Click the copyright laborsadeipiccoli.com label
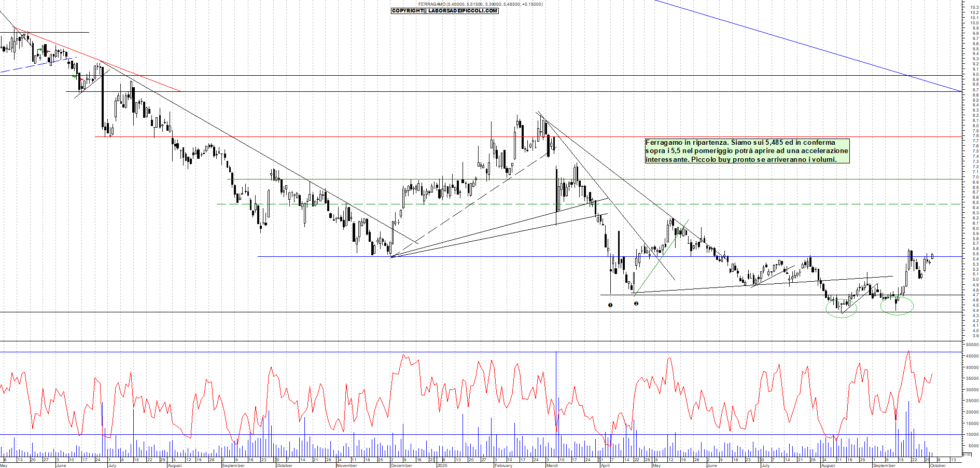 pos(444,11)
